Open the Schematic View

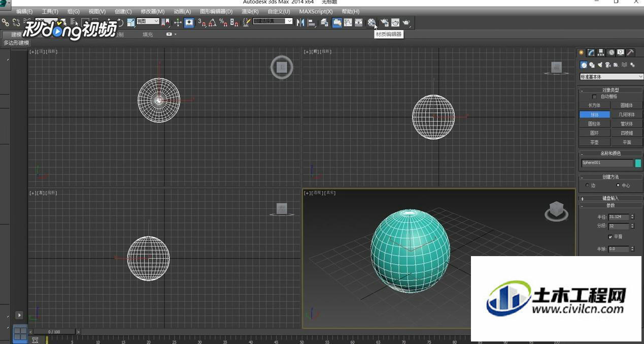pos(358,22)
